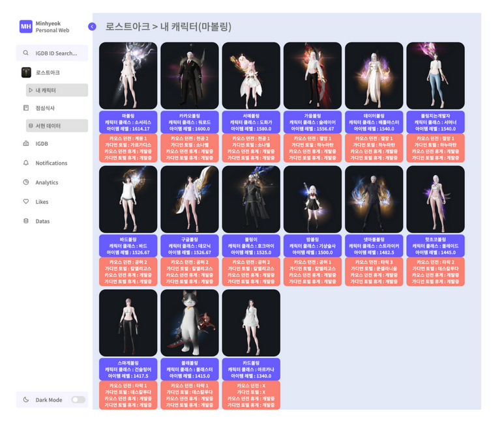Click the triangle icon beside 내 캐릭터
The width and height of the screenshot is (504, 424).
[31, 90]
